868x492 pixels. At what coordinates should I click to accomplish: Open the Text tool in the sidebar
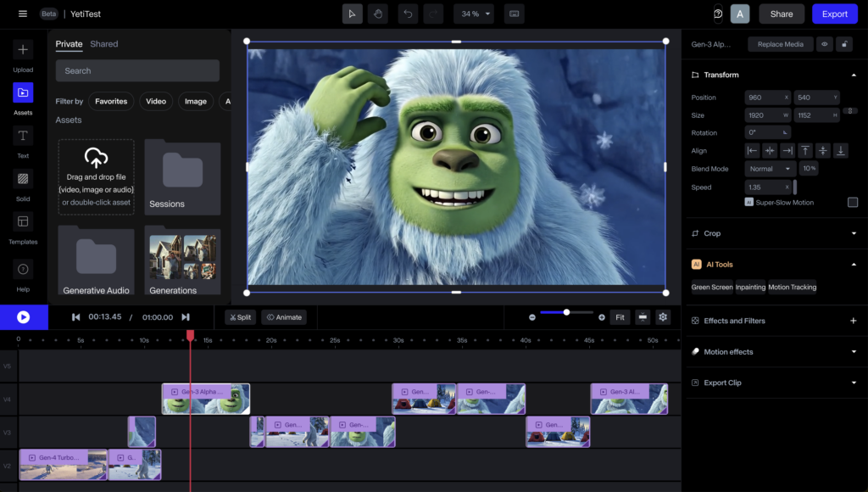point(23,142)
